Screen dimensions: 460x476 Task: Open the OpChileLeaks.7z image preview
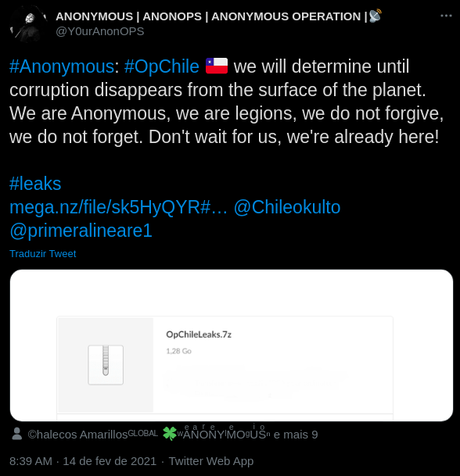(x=232, y=345)
